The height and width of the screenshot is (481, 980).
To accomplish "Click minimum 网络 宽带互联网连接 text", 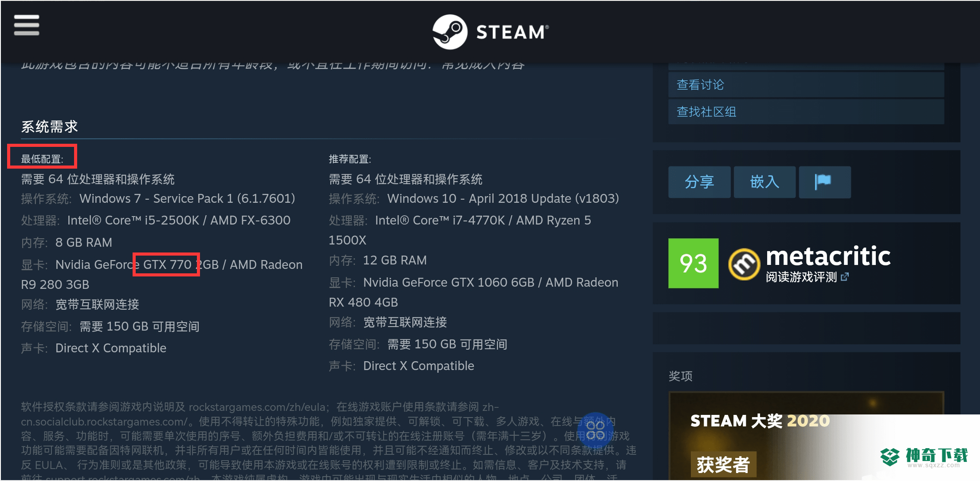I will (80, 304).
